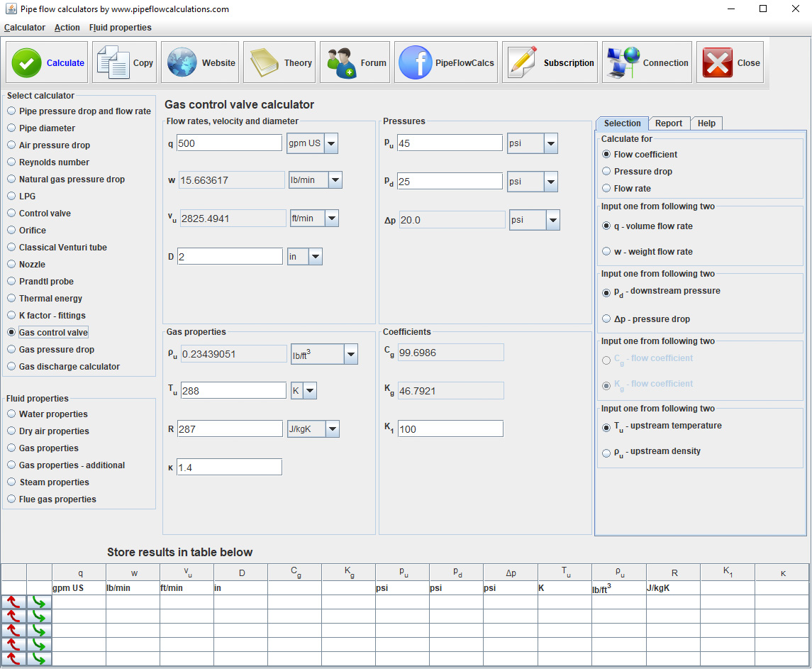Click the Calculate button icon
This screenshot has width=812, height=669.
coord(26,62)
